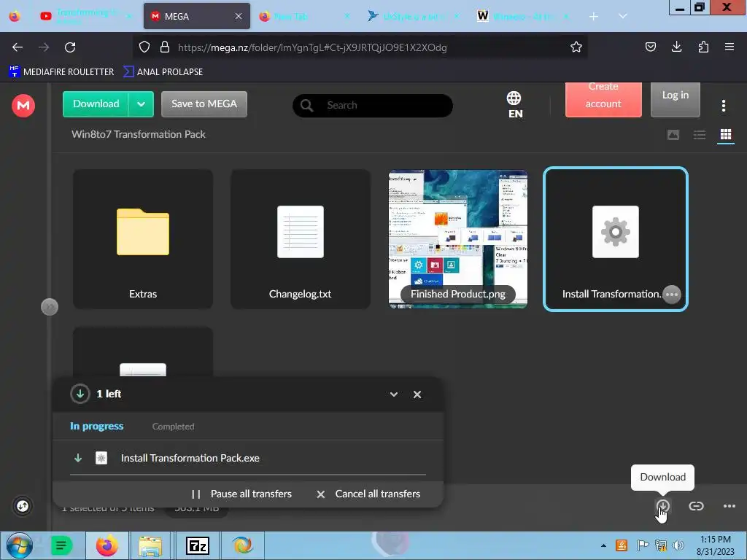Select the Finished Product.png thumbnail
The width and height of the screenshot is (747, 560).
point(458,239)
